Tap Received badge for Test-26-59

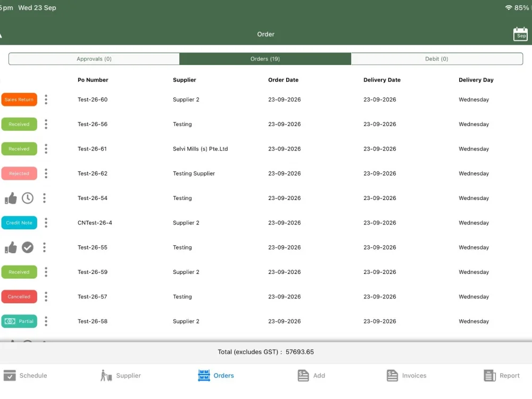point(19,272)
